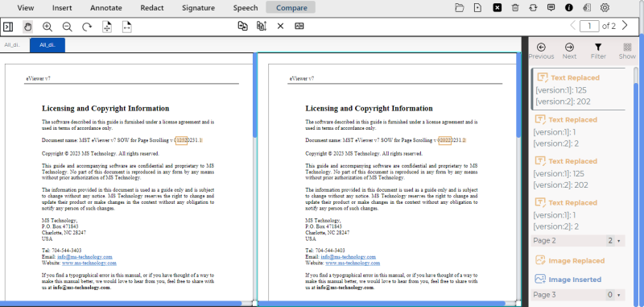Click the compare documents icon
The height and width of the screenshot is (307, 644).
tap(243, 27)
